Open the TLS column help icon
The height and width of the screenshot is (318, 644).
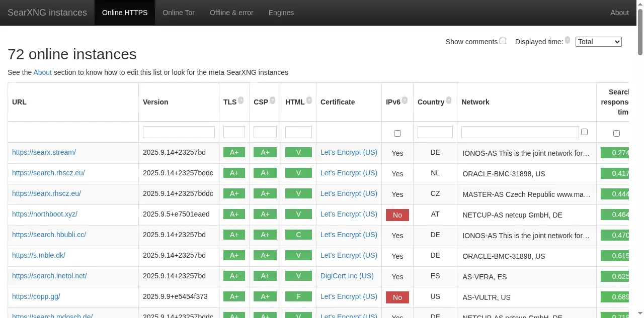point(241,100)
